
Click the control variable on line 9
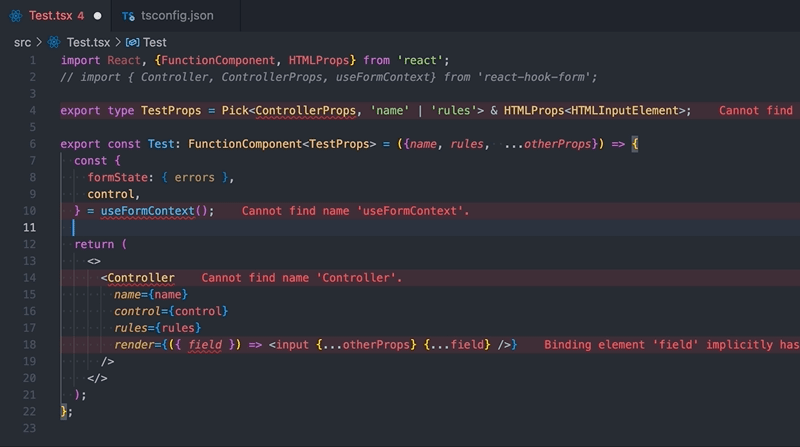111,194
